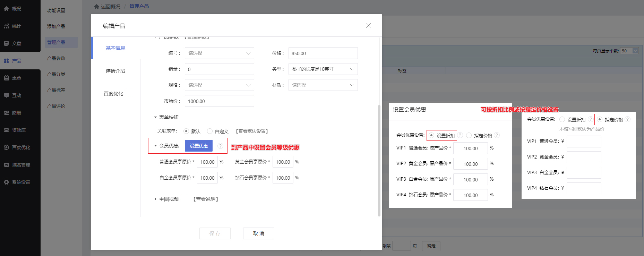Click 【查看说明】 link

coord(206,199)
